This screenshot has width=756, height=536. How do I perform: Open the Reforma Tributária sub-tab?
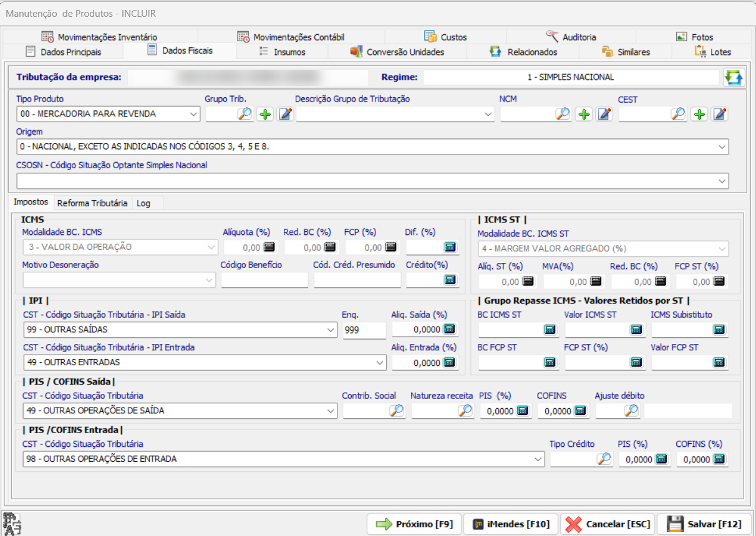point(92,203)
